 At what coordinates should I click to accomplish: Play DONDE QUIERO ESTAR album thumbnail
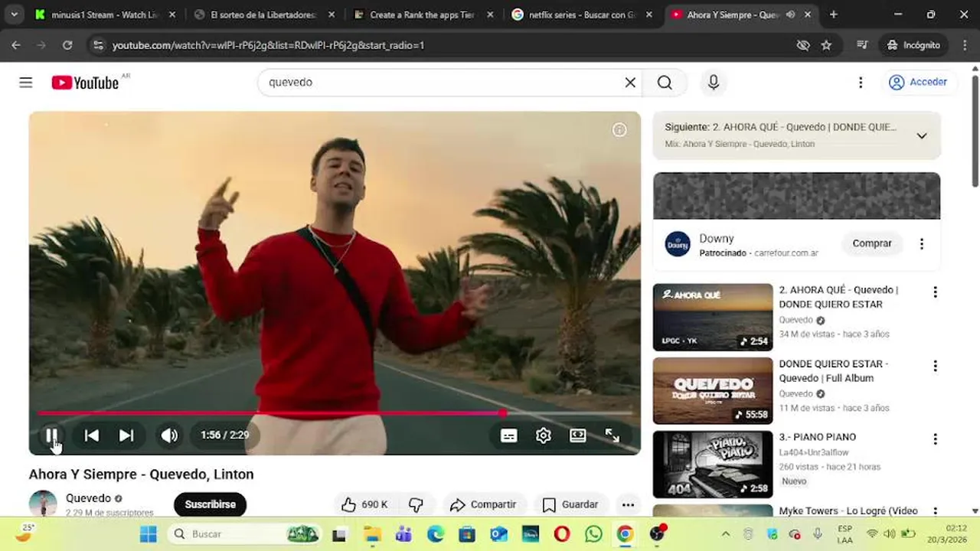(x=713, y=390)
